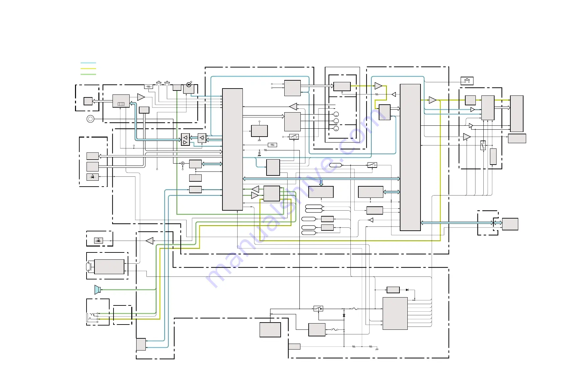
Task: Select the speaker-connected green line arrowhead
Action: click(101, 290)
